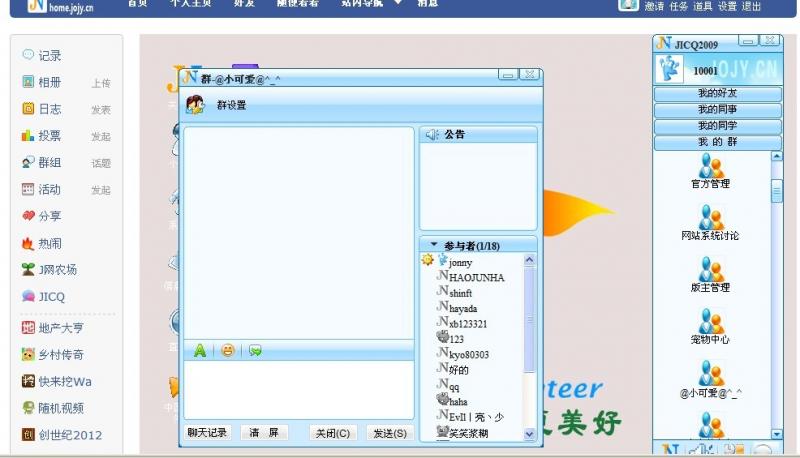This screenshot has width=800, height=458.
Task: Click the JICQ2009 group list scrollbar thumb
Action: coord(777,191)
